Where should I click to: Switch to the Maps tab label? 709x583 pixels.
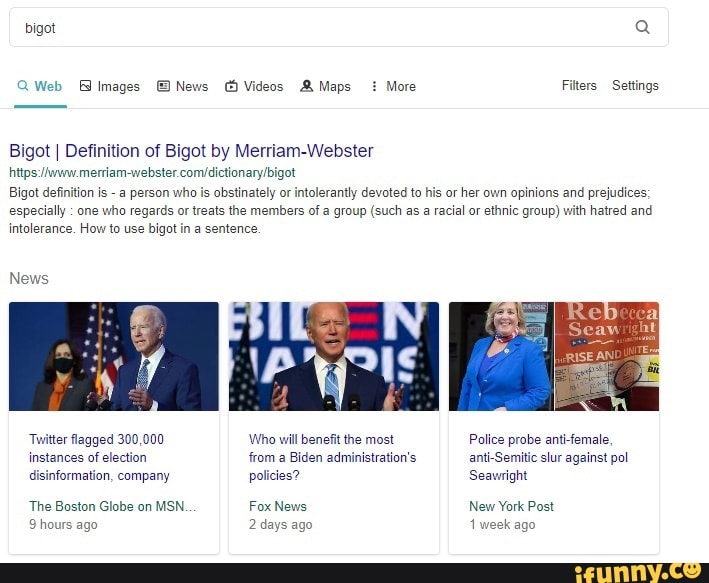pyautogui.click(x=335, y=86)
